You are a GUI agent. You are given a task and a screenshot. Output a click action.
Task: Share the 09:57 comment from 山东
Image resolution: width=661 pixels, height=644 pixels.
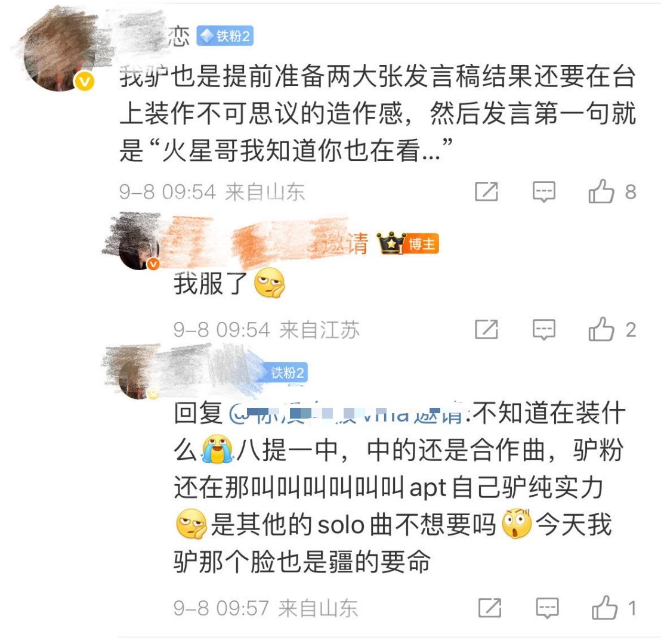pos(490,608)
